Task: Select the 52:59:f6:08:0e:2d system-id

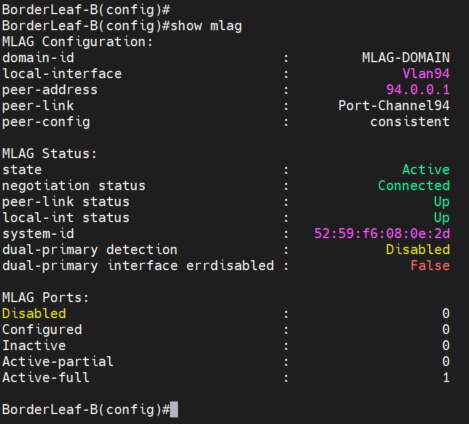Action: pyautogui.click(x=382, y=234)
